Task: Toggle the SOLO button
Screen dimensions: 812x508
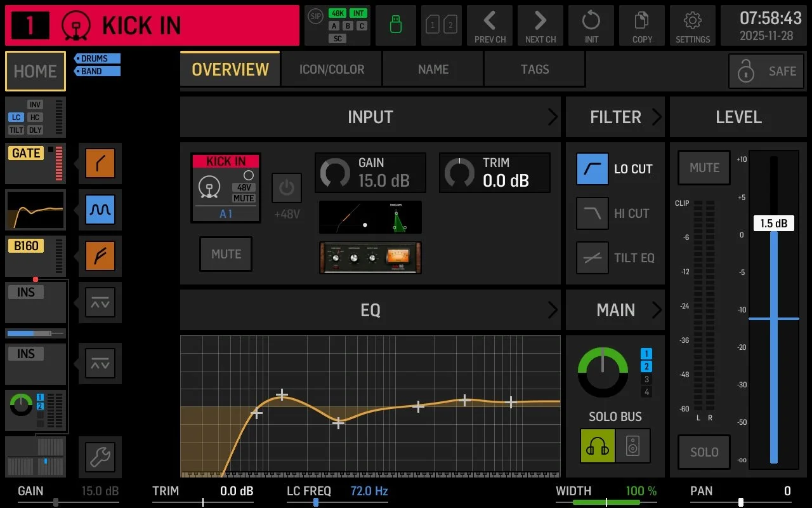Action: (x=704, y=452)
